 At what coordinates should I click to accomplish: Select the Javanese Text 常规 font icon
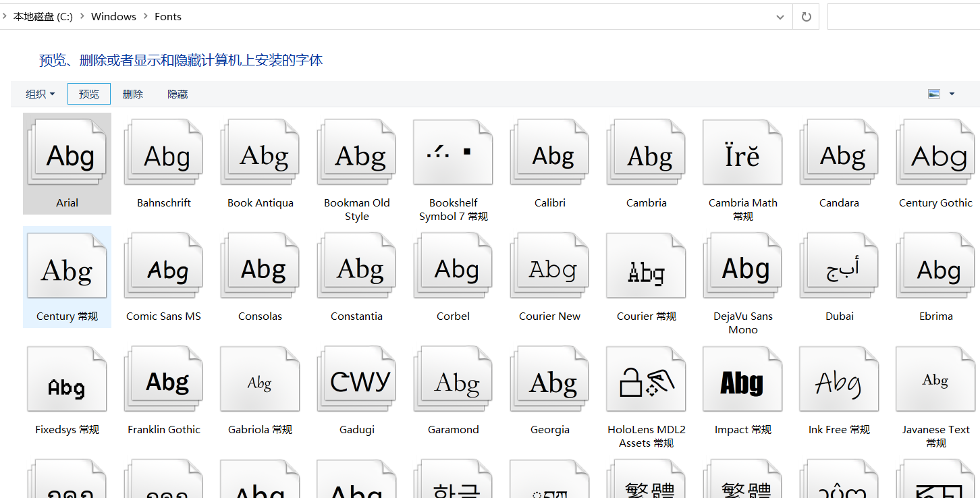pyautogui.click(x=935, y=379)
